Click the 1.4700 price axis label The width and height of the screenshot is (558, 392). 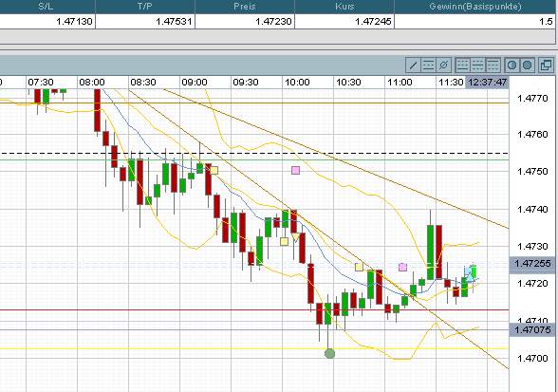click(532, 358)
